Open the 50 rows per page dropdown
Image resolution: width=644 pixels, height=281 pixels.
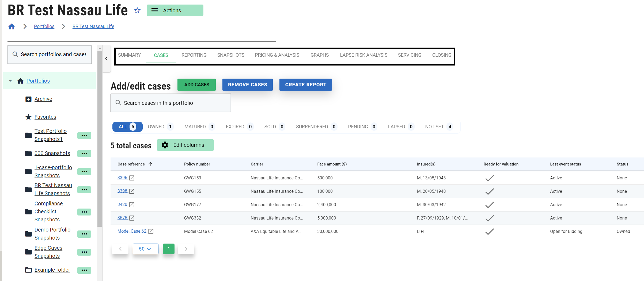pyautogui.click(x=145, y=249)
